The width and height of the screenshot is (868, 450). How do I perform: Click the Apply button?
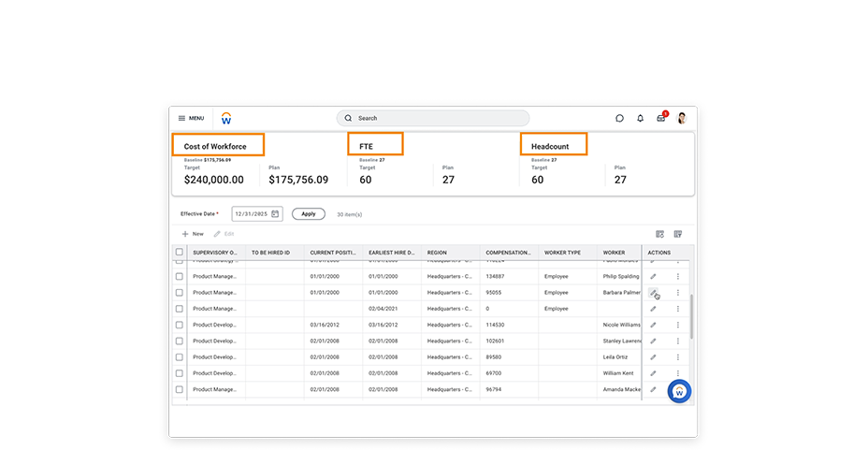(309, 214)
